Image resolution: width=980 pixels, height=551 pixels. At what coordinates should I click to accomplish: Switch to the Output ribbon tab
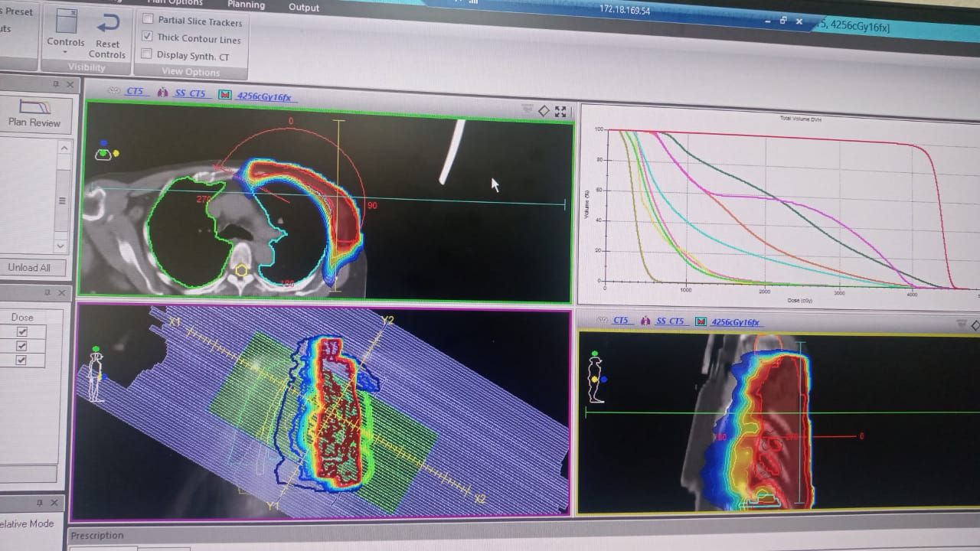(304, 7)
